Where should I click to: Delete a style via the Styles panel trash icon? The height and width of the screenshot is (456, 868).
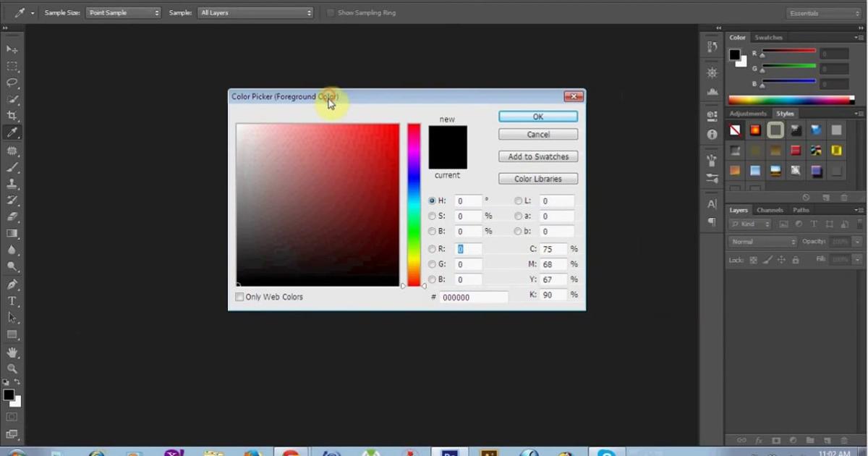click(844, 197)
